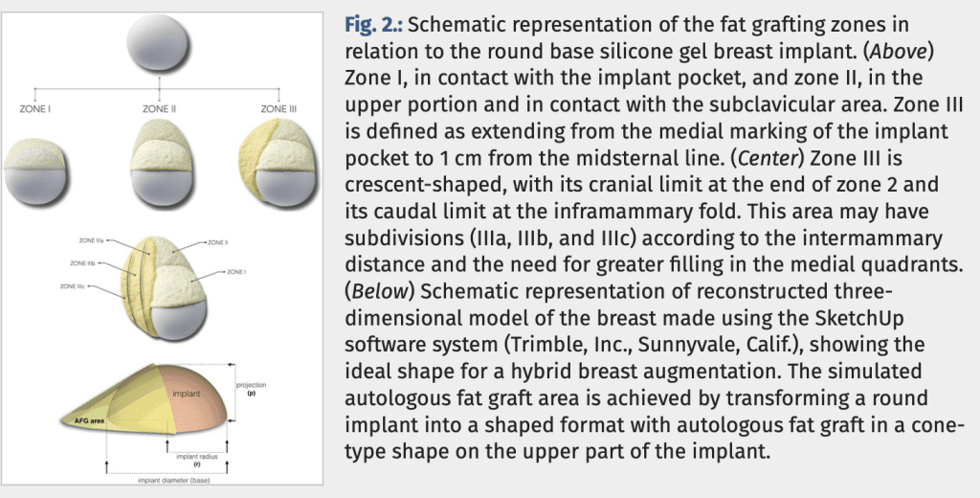Select the top-row ZONE II heading
Screen dimensions: 980x498
tap(160, 110)
